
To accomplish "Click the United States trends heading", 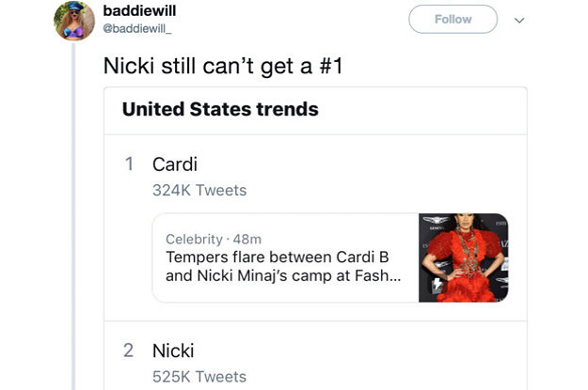I will pyautogui.click(x=220, y=109).
